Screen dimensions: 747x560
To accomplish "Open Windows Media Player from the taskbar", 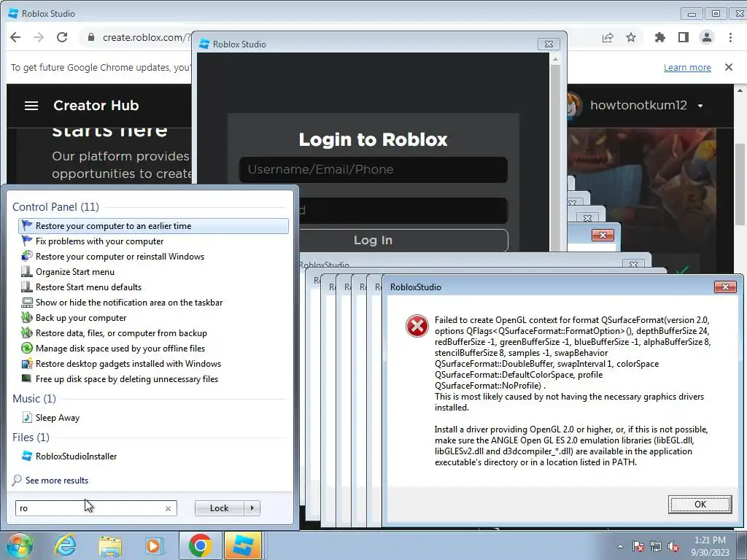I will coord(154,545).
